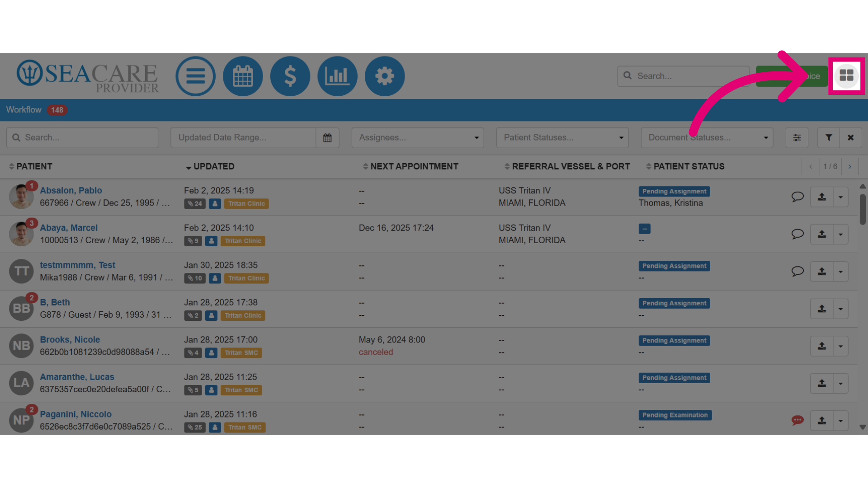Click the top global Search field
Image resolution: width=868 pixels, height=488 pixels.
(683, 76)
